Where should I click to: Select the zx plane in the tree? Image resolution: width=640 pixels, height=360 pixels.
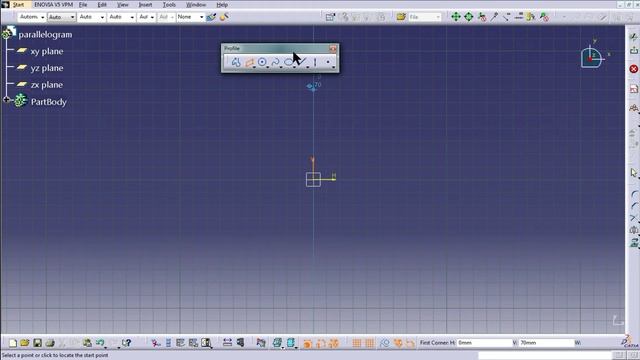47,85
